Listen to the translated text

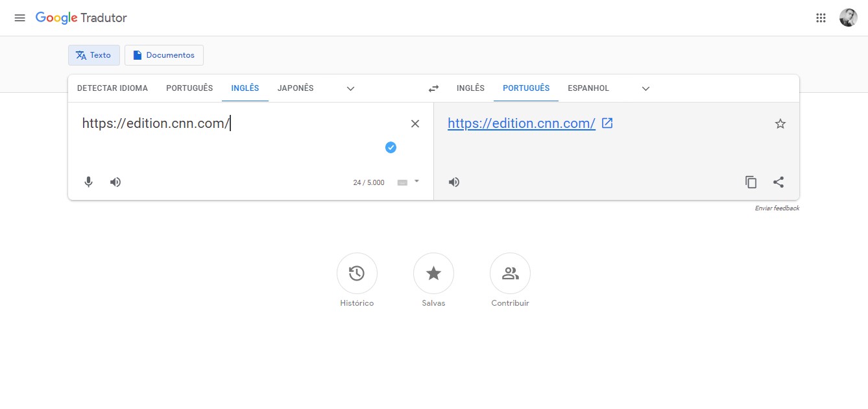(x=454, y=182)
